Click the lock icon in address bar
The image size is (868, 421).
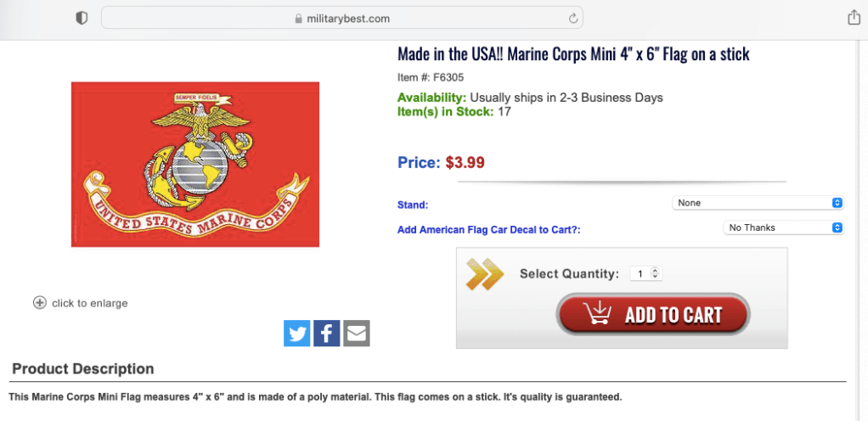point(300,19)
